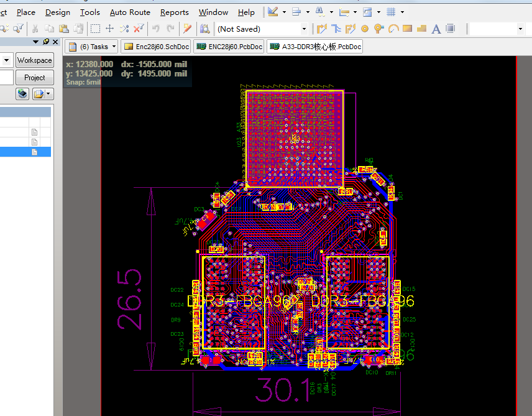Click the Rubber Stamp paste icon
Screen dimensions: 532x416
78,29
